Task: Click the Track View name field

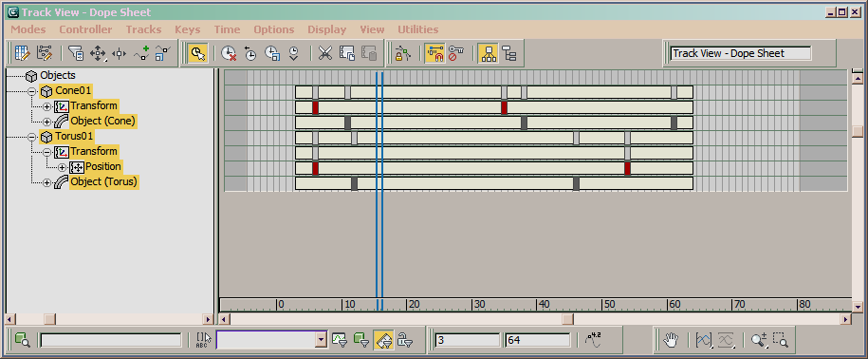Action: (x=741, y=54)
